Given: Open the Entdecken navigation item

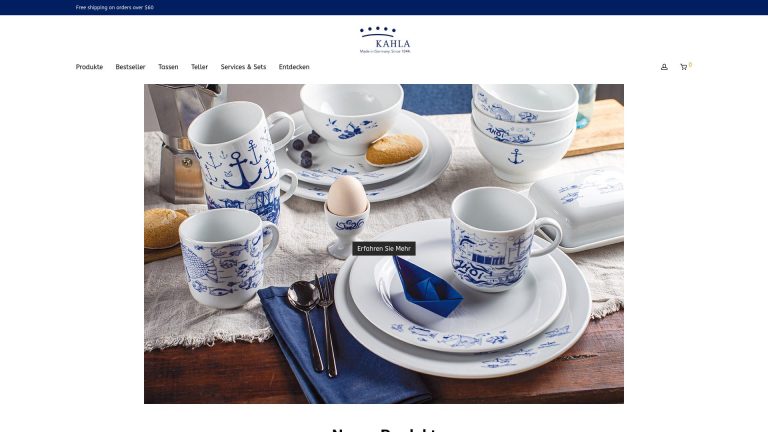Looking at the screenshot, I should pos(294,67).
